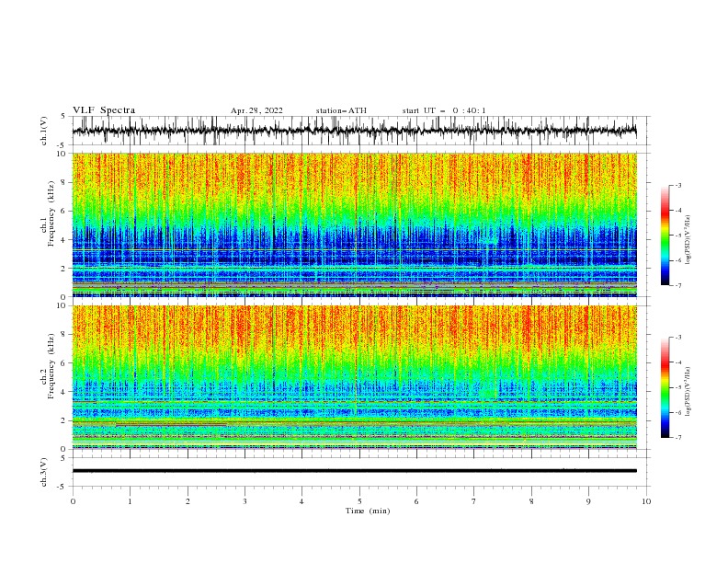
Task: Click the "6" kHz tick on ch.2 frequency axis
Action: point(65,363)
